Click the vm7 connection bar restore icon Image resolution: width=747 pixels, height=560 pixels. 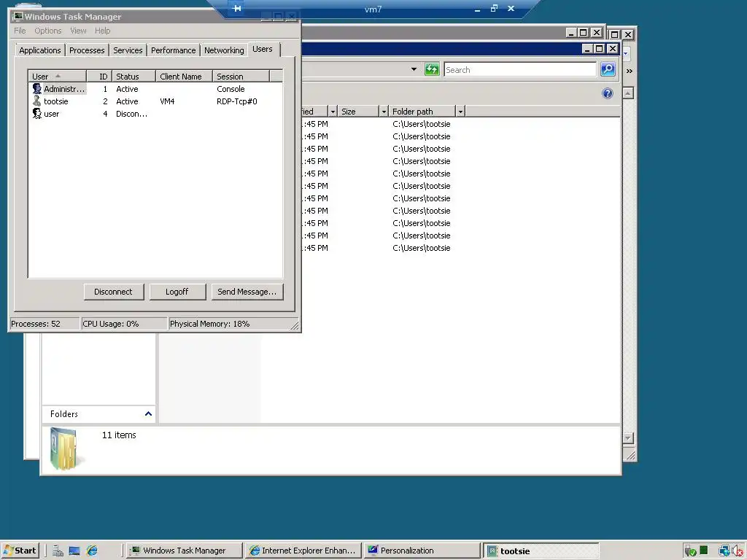[494, 8]
